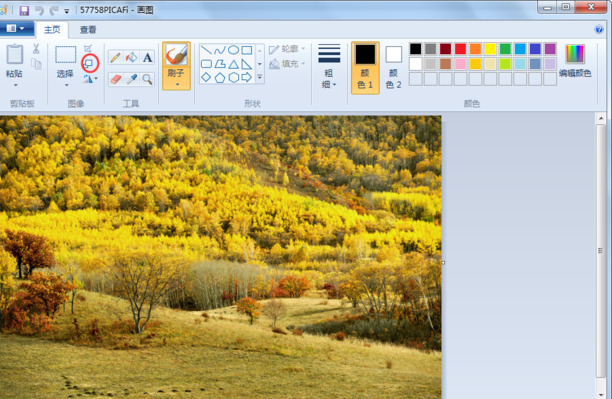Choose the Oval shape
Screen dimensions: 612x399
(x=233, y=50)
